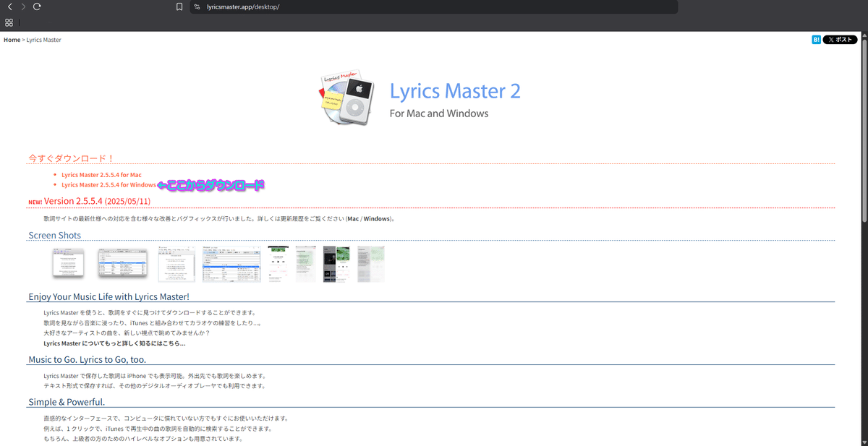
Task: Open the first Mac screenshot thumbnail
Action: coord(68,264)
